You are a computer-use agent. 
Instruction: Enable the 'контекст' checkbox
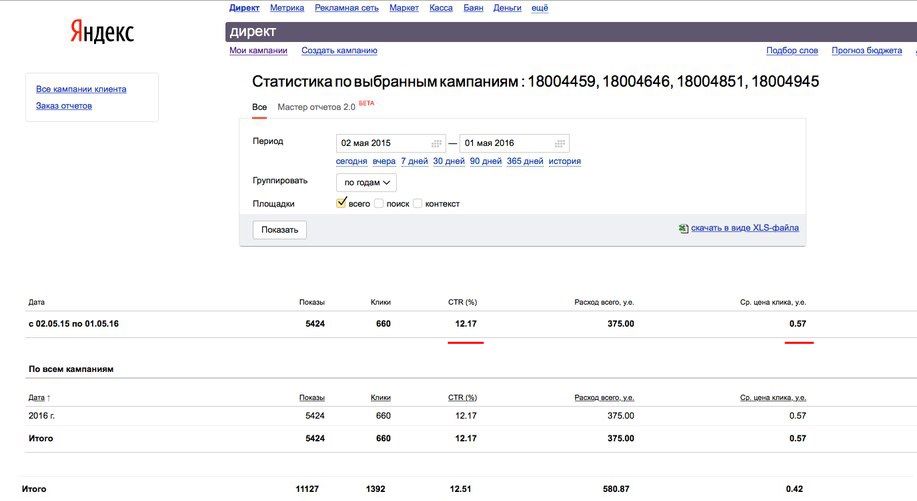418,203
